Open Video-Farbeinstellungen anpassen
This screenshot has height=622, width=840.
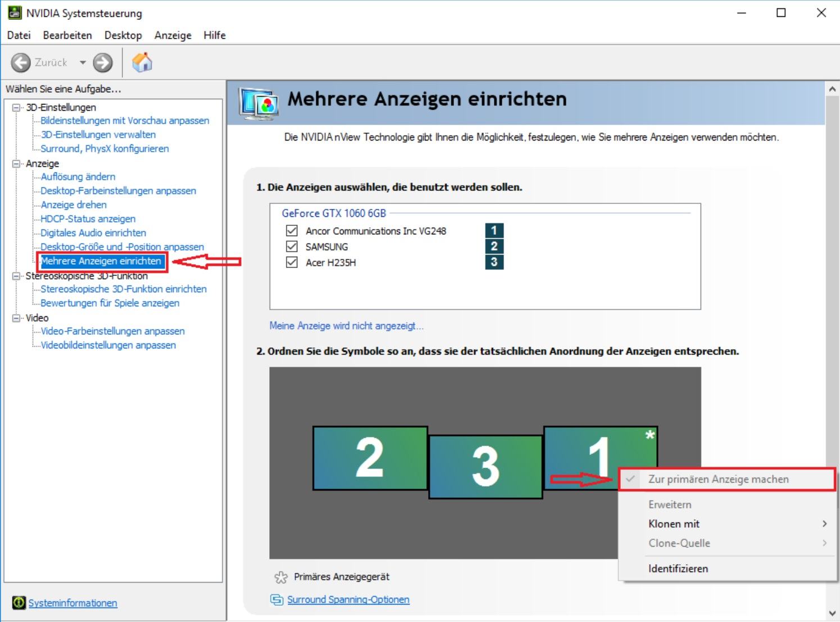(x=112, y=332)
